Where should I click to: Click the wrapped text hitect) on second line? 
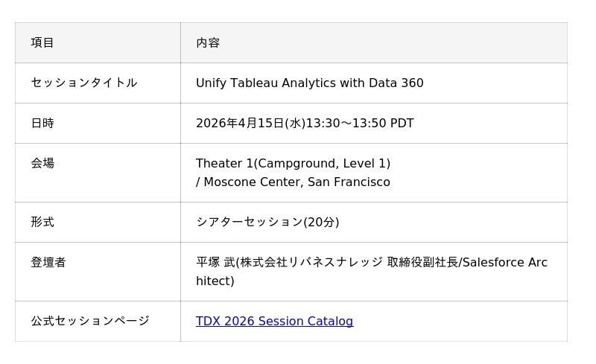[x=215, y=281]
